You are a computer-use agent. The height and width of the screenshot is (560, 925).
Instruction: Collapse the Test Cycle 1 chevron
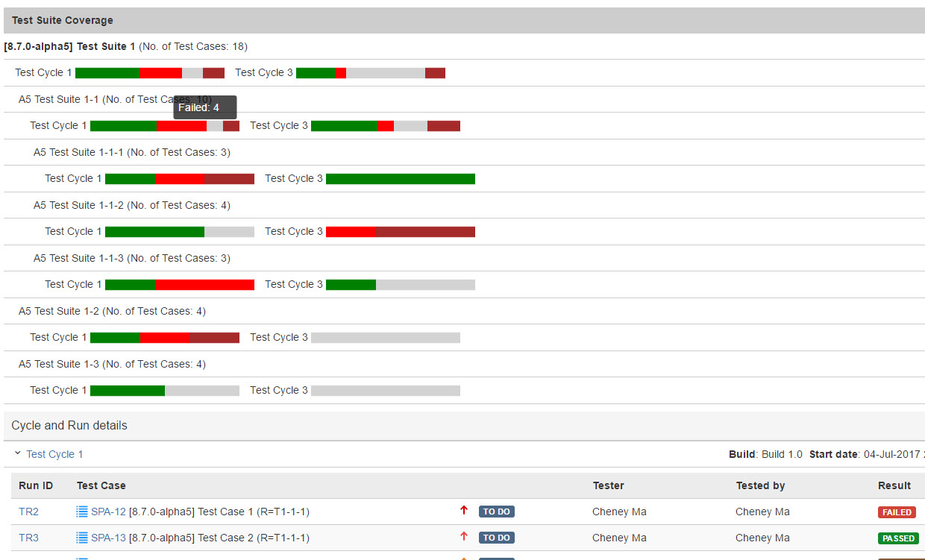pos(18,453)
